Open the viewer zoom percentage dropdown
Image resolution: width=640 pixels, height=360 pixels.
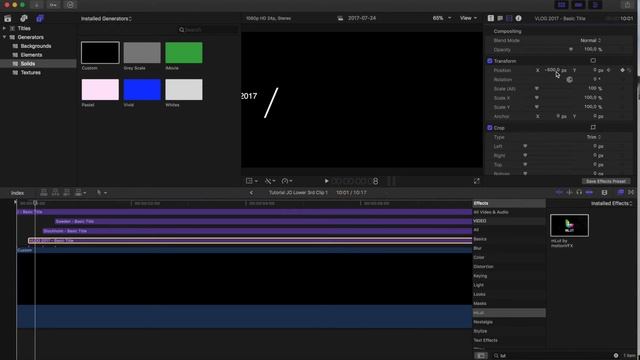(442, 18)
